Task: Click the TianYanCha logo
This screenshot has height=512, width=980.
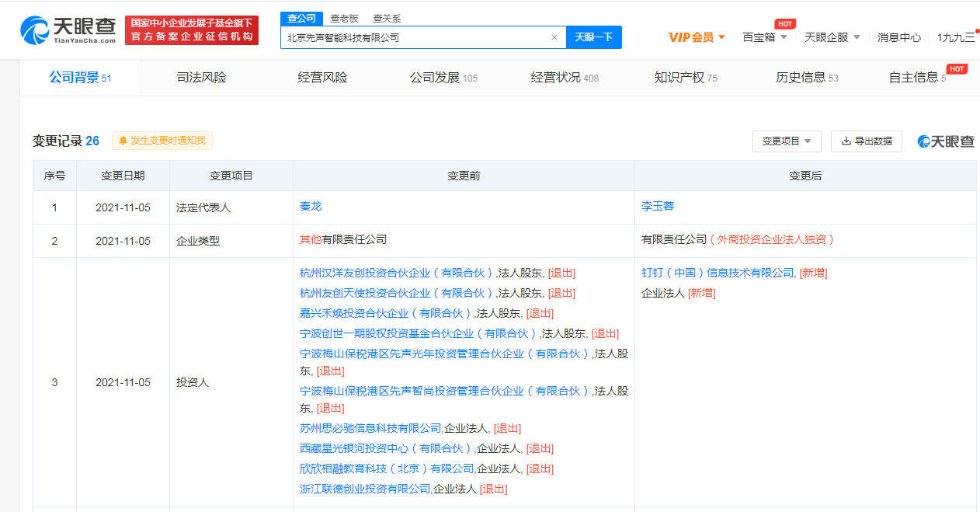Action: (68, 29)
